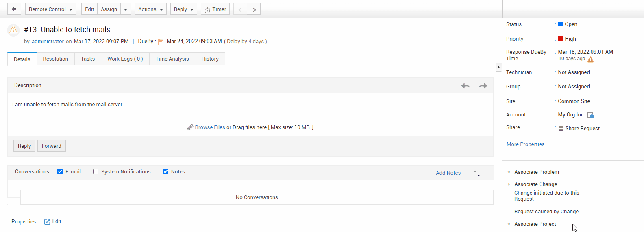
Task: Open the Time Analysis tab
Action: (x=172, y=59)
